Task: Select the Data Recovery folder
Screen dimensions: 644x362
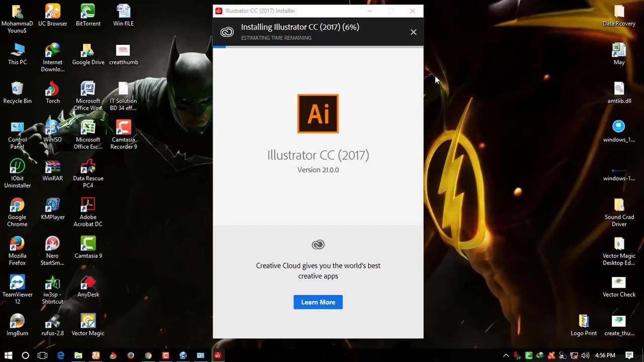Action: point(619,15)
